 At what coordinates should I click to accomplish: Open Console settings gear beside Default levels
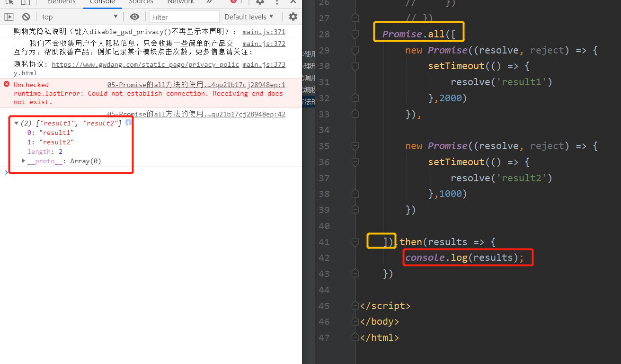pos(293,17)
